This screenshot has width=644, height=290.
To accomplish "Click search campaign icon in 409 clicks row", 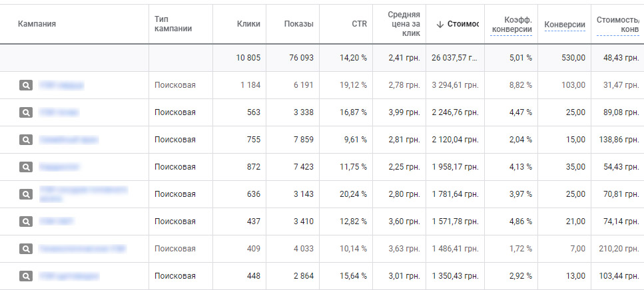I will click(26, 249).
